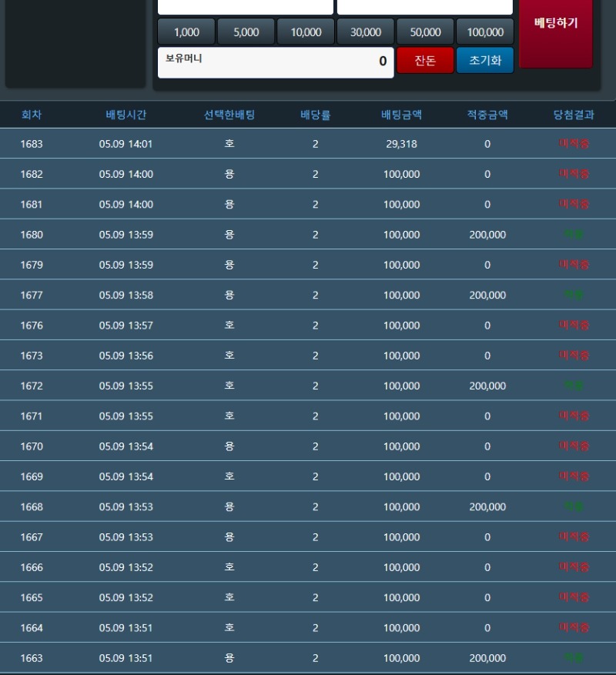Select round number 1673 cell

coord(32,356)
